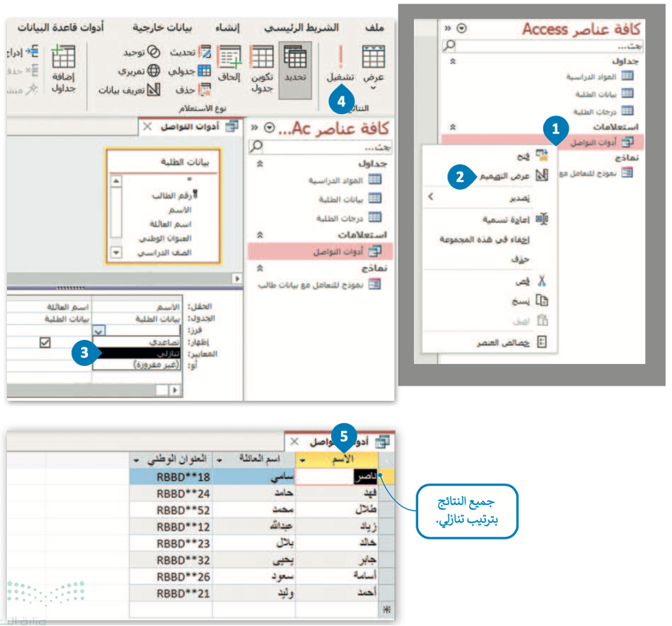Choose the تكوين جدول (Make Table) query icon
Screen dimensions: 672x626
(x=262, y=57)
